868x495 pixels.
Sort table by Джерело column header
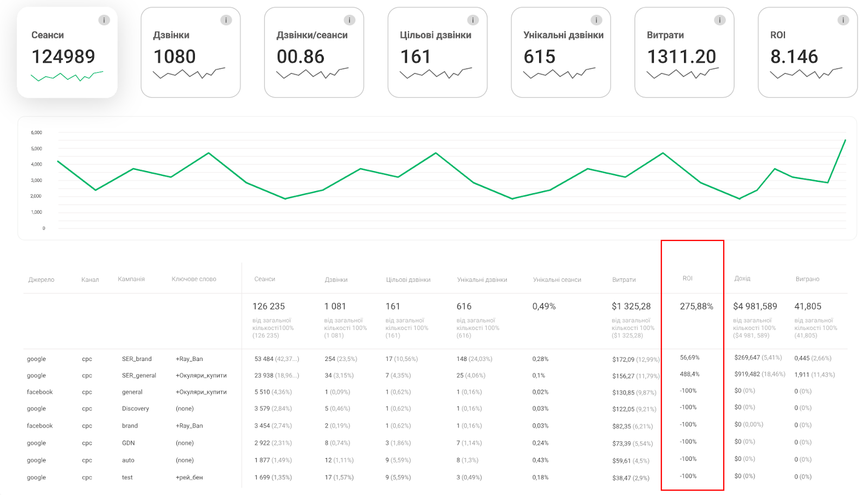pos(41,280)
